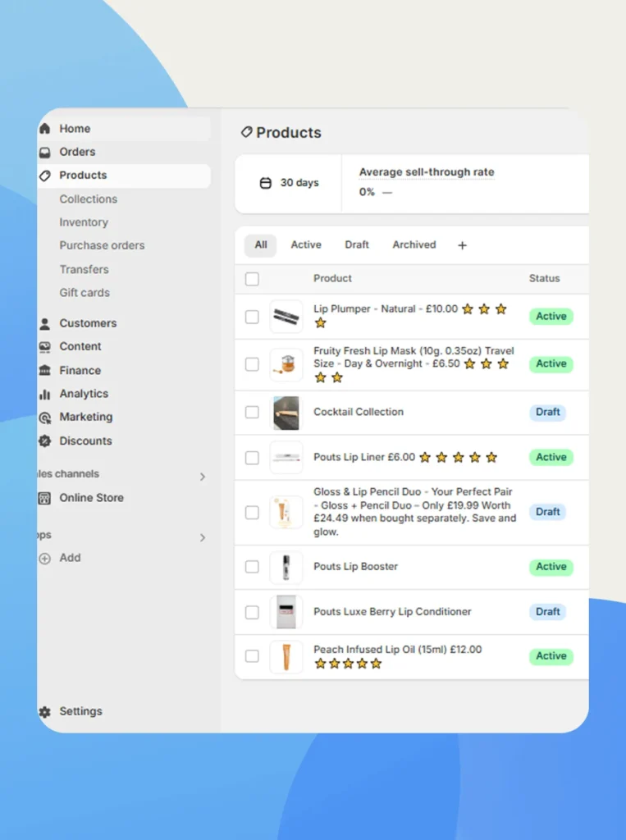
Task: Check the Pouts Lip Booster row checkbox
Action: pos(252,567)
